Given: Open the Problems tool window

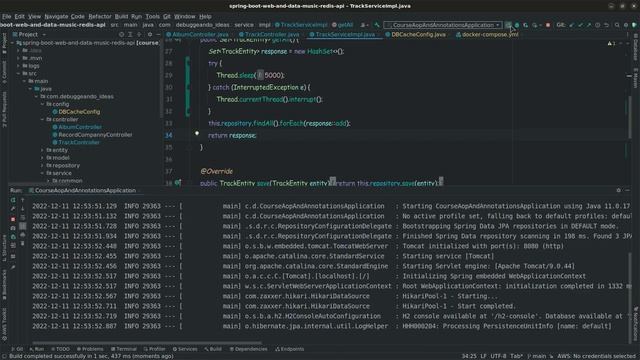Looking at the screenshot, I should point(90,349).
